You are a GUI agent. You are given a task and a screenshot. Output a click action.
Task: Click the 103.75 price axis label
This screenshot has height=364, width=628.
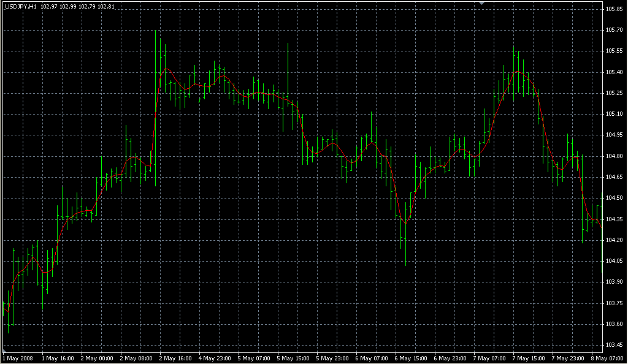click(x=615, y=303)
